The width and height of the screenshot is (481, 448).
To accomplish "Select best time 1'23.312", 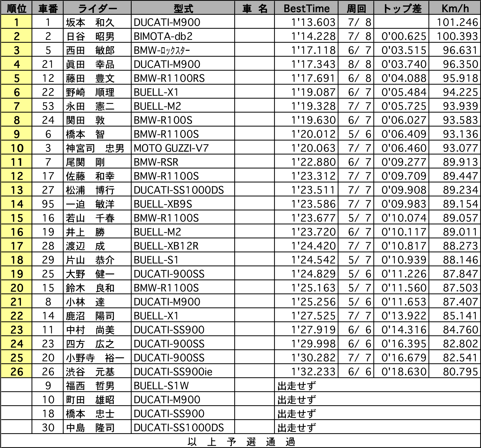I will point(313,176).
